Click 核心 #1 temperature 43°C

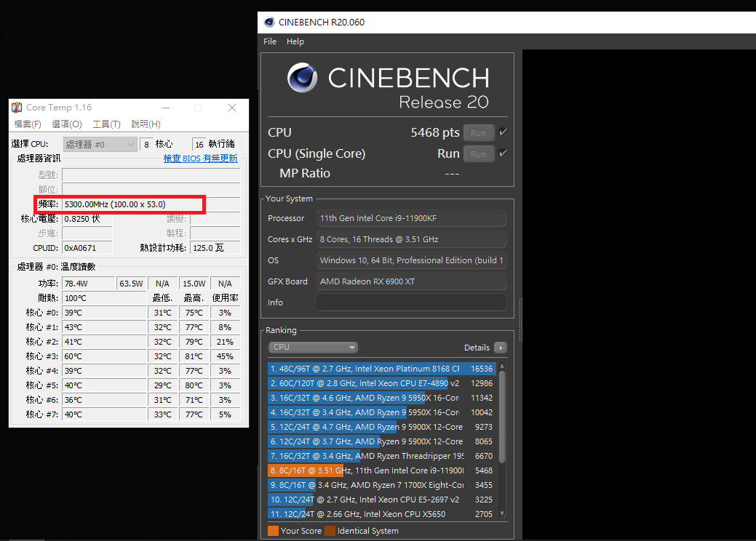click(73, 327)
